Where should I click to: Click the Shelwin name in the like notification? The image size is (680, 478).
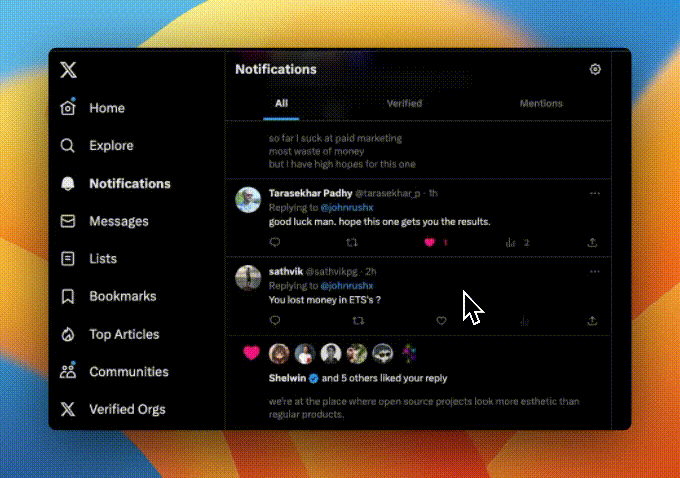tap(287, 378)
